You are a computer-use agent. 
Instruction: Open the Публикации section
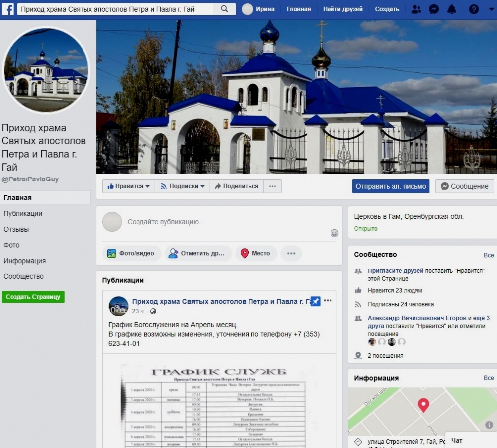pyautogui.click(x=23, y=213)
